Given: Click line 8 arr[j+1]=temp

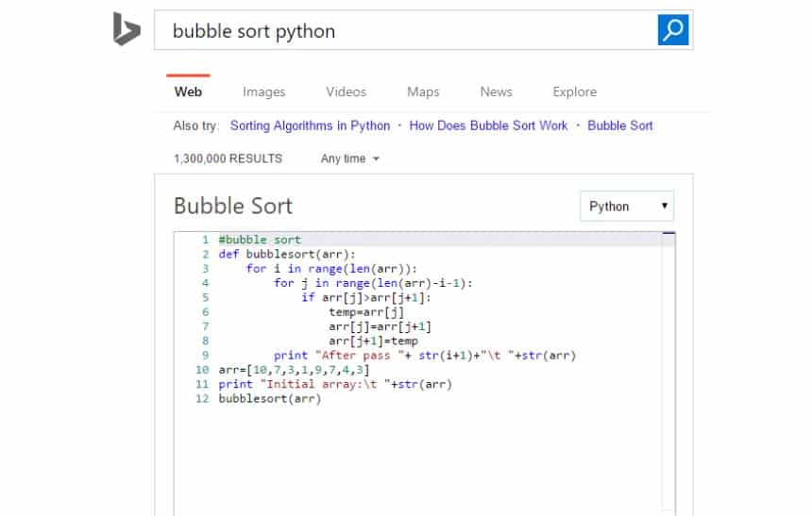Looking at the screenshot, I should point(373,341).
